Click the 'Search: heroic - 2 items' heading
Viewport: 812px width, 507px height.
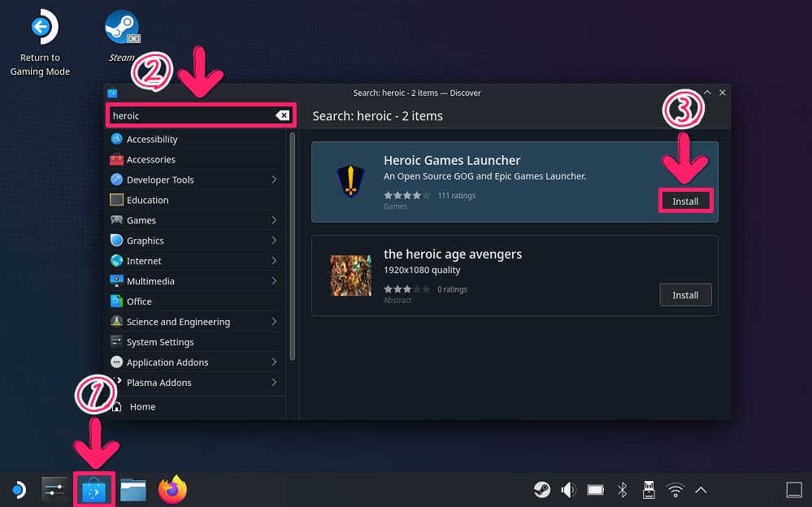coord(377,116)
